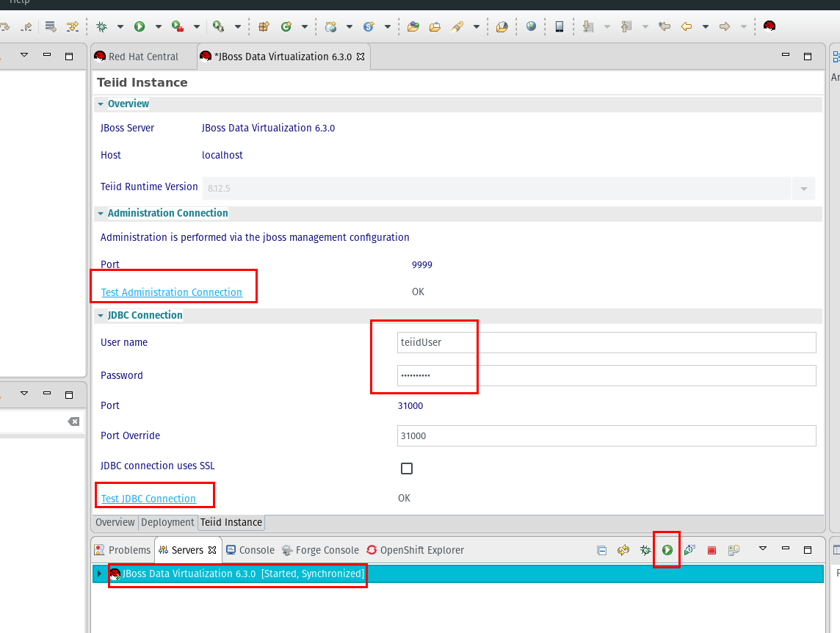Open the Problems view tab
Screen dimensions: 840x633
[123, 551]
